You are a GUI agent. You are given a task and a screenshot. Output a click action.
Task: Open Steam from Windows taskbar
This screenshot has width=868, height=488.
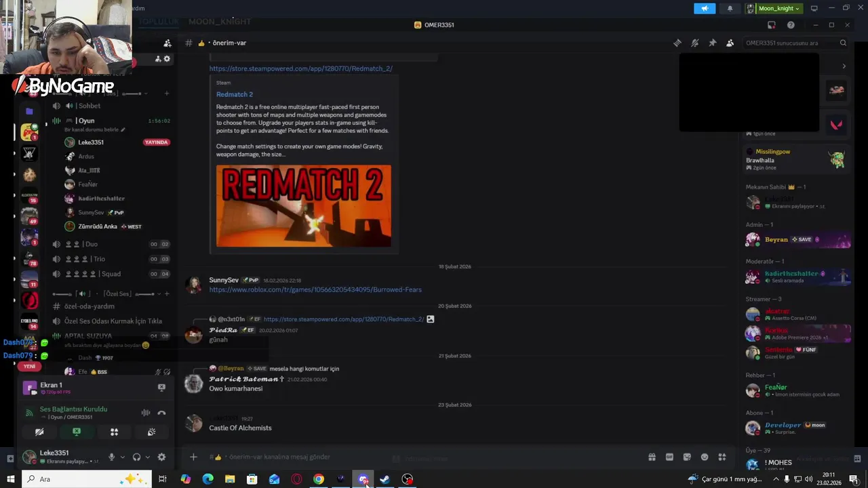384,479
